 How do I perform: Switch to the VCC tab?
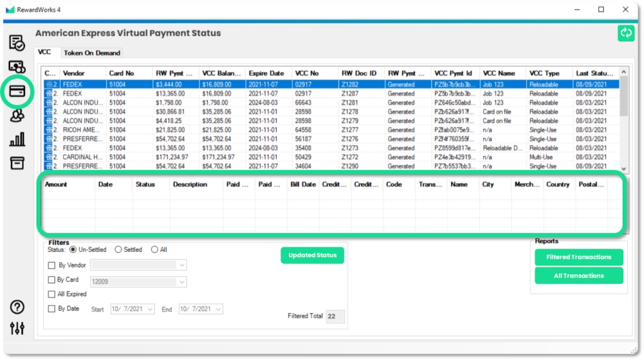(x=45, y=52)
